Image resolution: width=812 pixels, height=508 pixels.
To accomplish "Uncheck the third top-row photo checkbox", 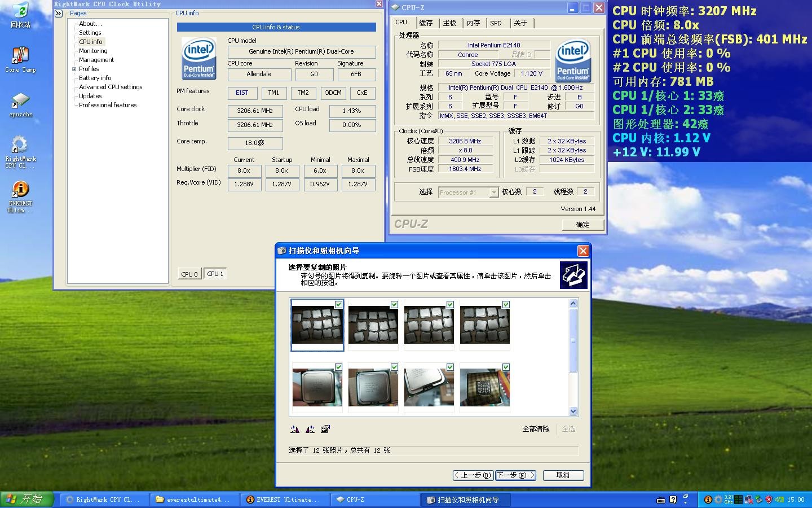I will tap(450, 304).
